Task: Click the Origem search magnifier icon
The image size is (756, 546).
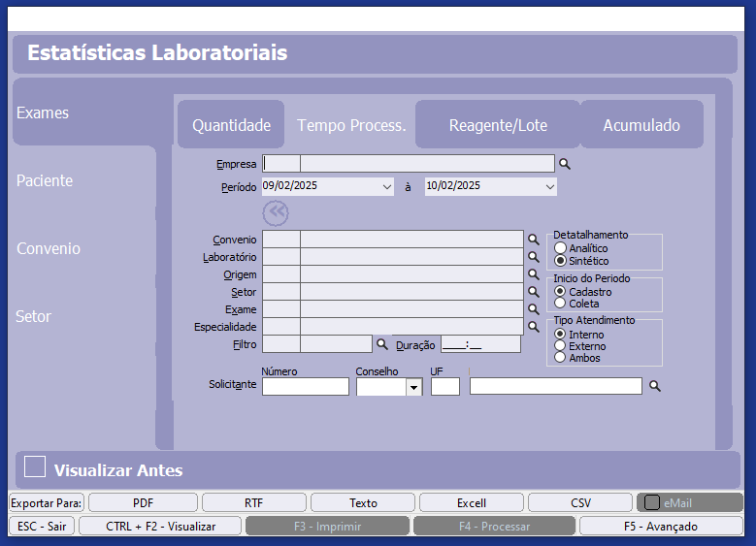Action: [x=533, y=274]
